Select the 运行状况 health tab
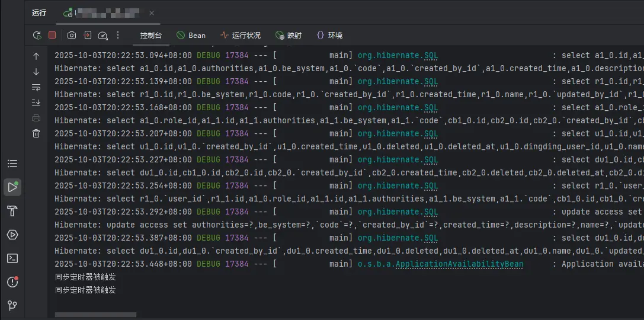This screenshot has width=644, height=320. point(240,36)
